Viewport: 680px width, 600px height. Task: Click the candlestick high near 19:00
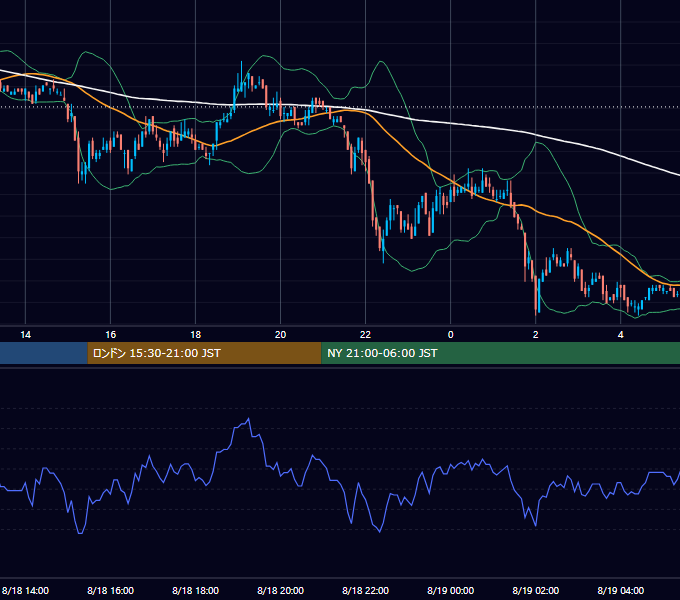point(241,63)
